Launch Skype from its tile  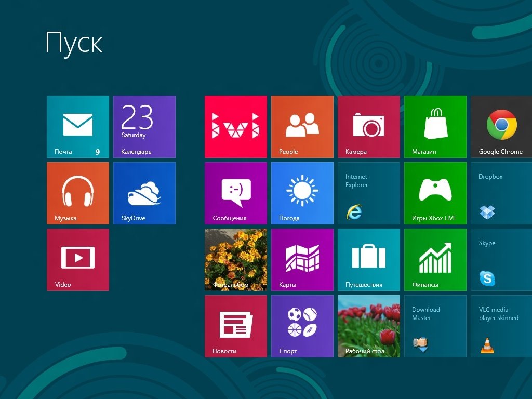point(501,260)
